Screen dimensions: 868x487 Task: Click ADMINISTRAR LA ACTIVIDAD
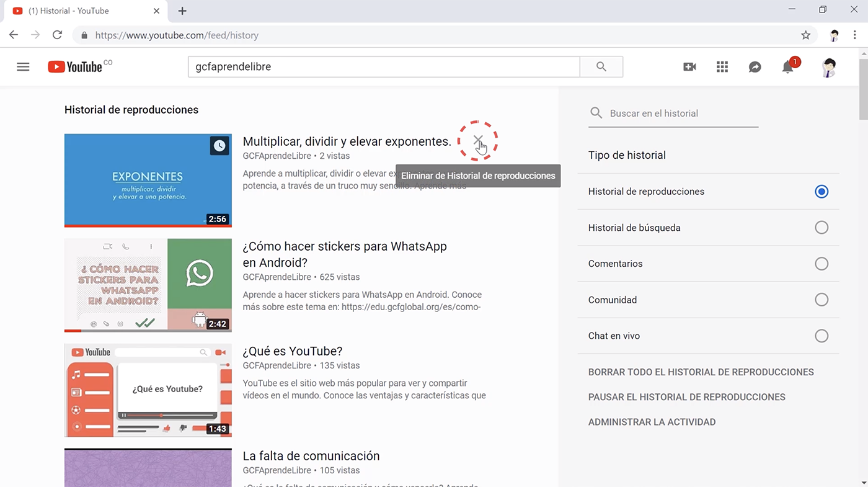[x=652, y=422]
